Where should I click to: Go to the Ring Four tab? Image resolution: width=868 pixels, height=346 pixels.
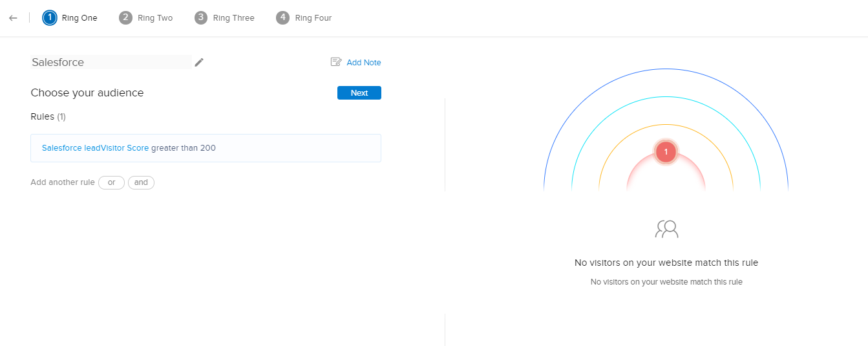[313, 18]
